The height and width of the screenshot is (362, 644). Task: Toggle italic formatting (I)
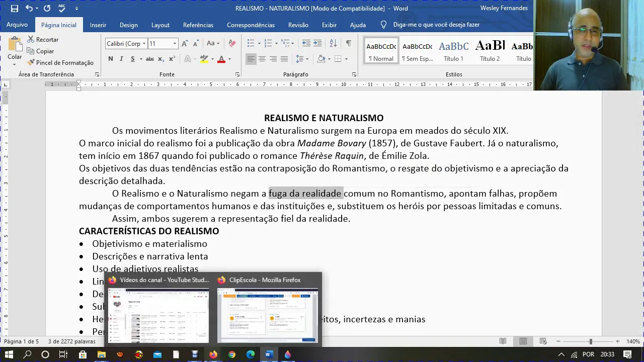[121, 59]
